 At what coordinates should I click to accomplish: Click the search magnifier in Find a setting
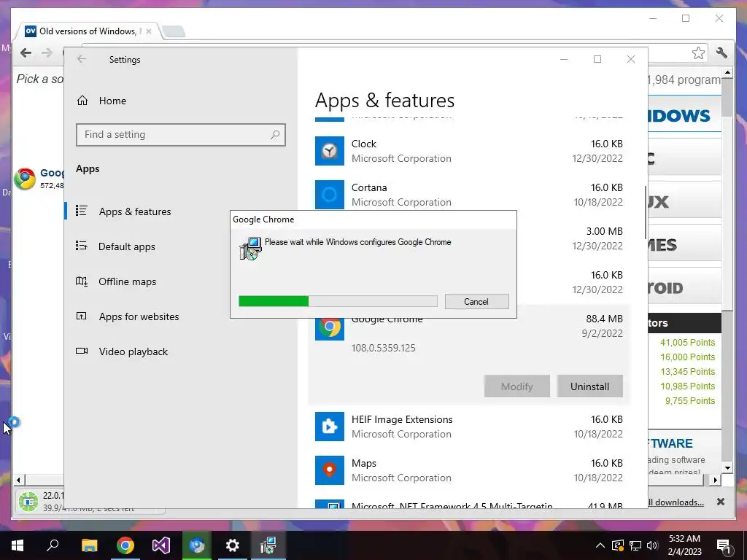(x=275, y=135)
